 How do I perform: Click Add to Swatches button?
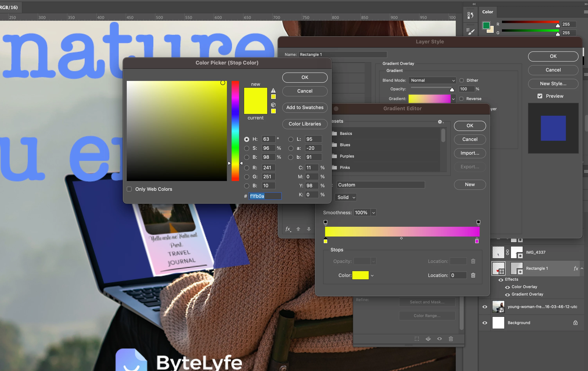[305, 107]
